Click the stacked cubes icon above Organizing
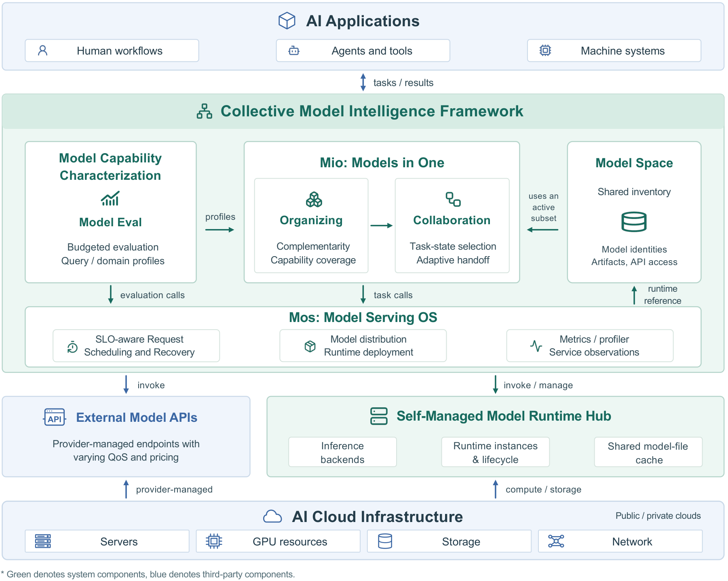The width and height of the screenshot is (728, 581). point(314,200)
